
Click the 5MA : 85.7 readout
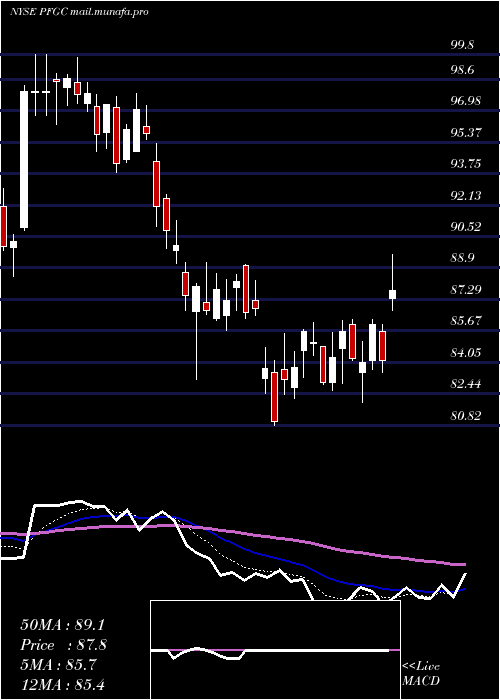click(x=58, y=665)
